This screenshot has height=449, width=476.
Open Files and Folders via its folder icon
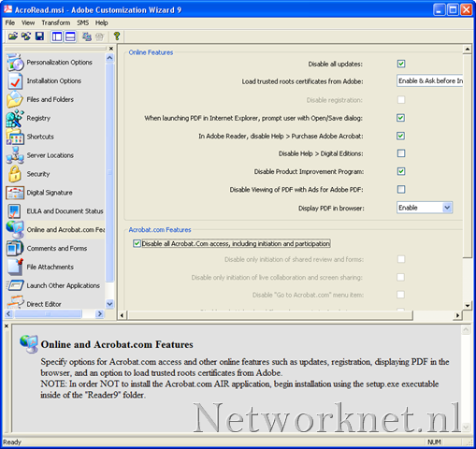[15, 99]
